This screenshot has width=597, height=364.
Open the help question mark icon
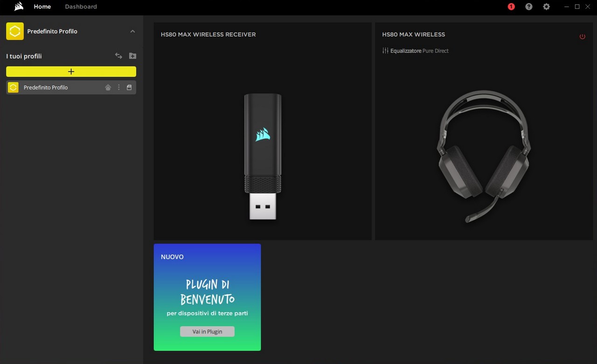(528, 7)
